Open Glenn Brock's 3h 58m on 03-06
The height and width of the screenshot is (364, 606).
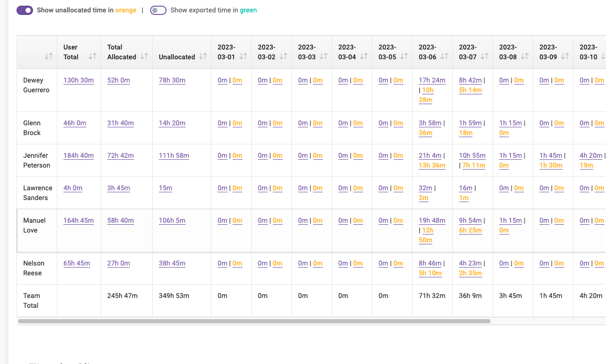click(430, 123)
